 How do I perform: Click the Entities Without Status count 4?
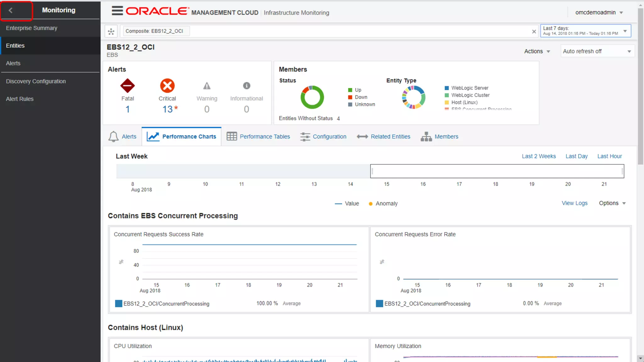click(x=338, y=118)
